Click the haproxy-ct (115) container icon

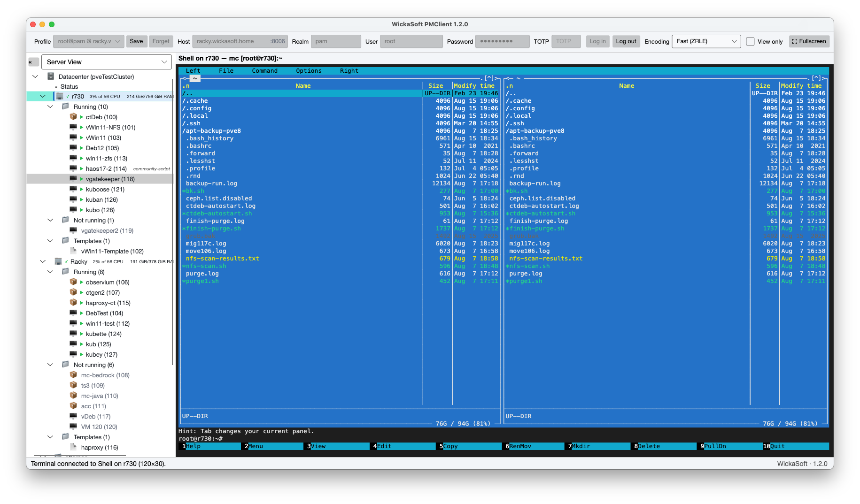pyautogui.click(x=73, y=303)
